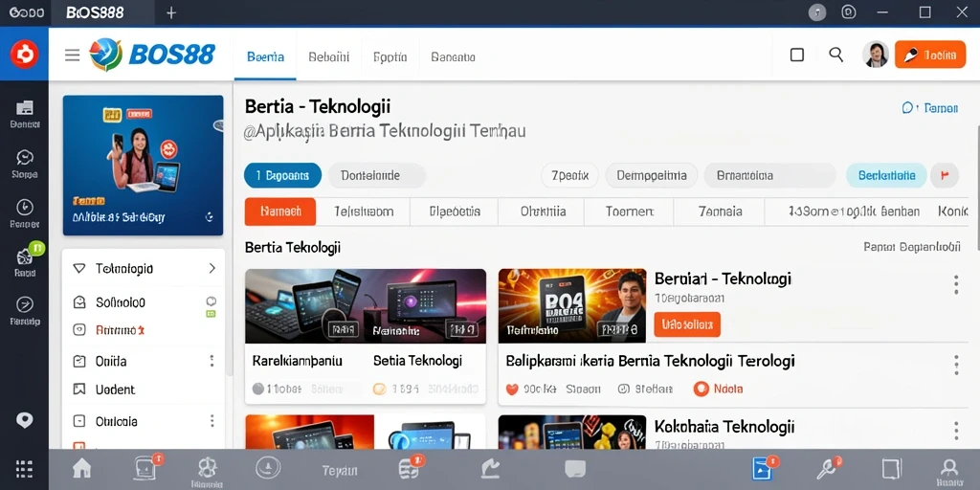Screen dimensions: 980x490
Task: Open the BOS chip promo thumbnail
Action: point(572,305)
